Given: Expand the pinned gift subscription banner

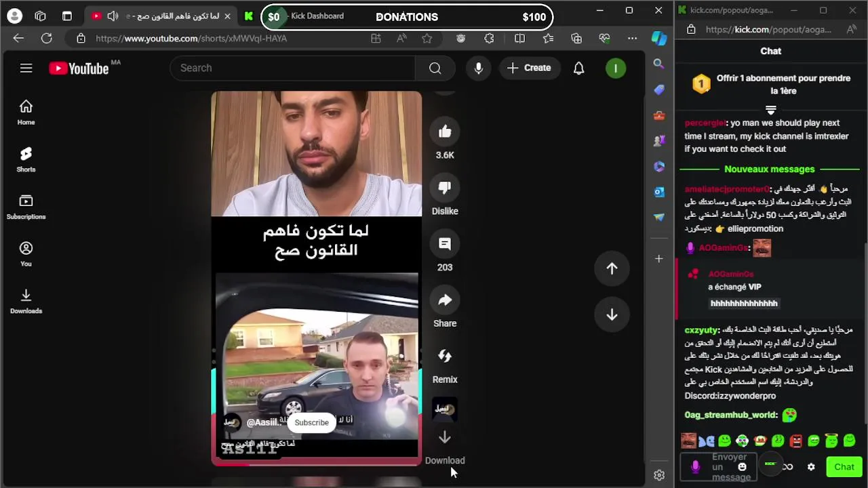Looking at the screenshot, I should [x=770, y=110].
